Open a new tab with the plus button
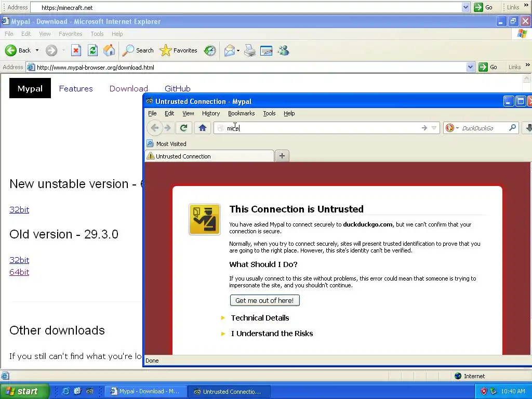This screenshot has height=399, width=532. (x=282, y=156)
